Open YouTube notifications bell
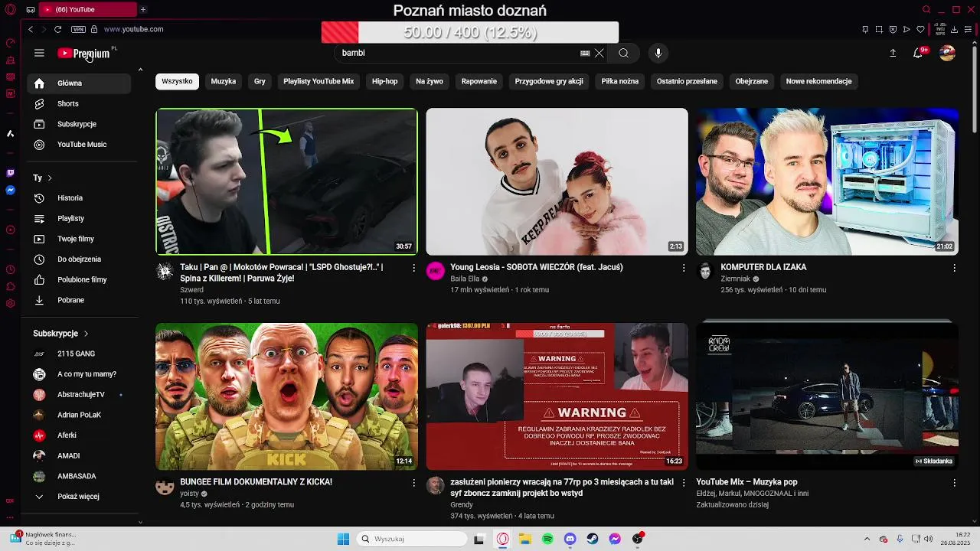 coord(918,53)
